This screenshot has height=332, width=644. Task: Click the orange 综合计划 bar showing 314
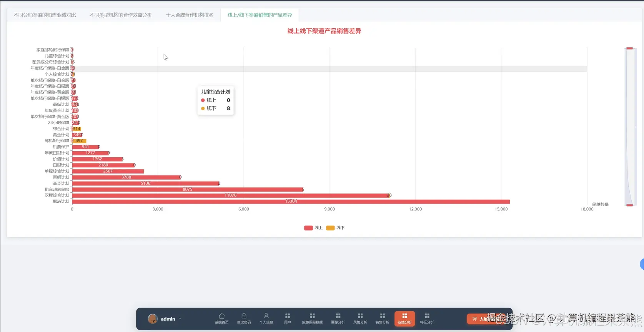(x=77, y=128)
